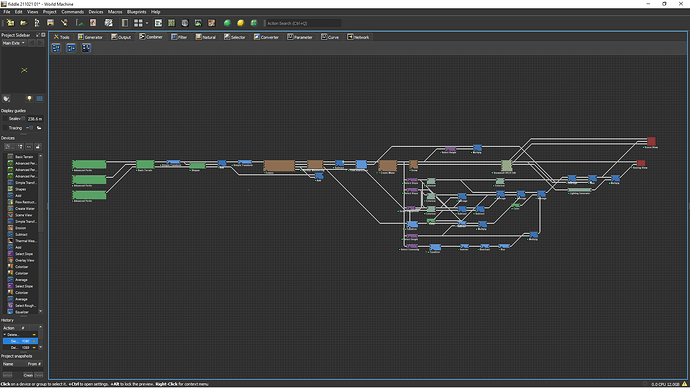The image size is (690, 388).
Task: Save the world with the floppy icon
Action: 50,23
